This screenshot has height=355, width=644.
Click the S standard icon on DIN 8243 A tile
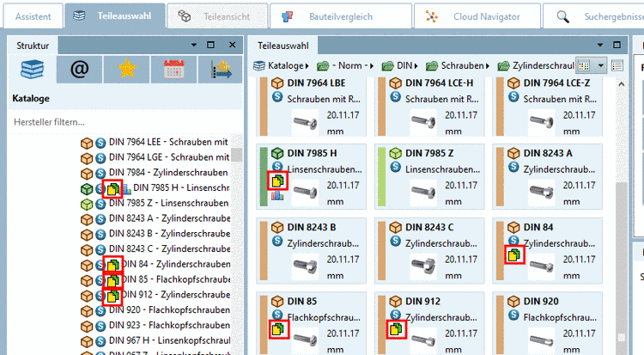513,167
